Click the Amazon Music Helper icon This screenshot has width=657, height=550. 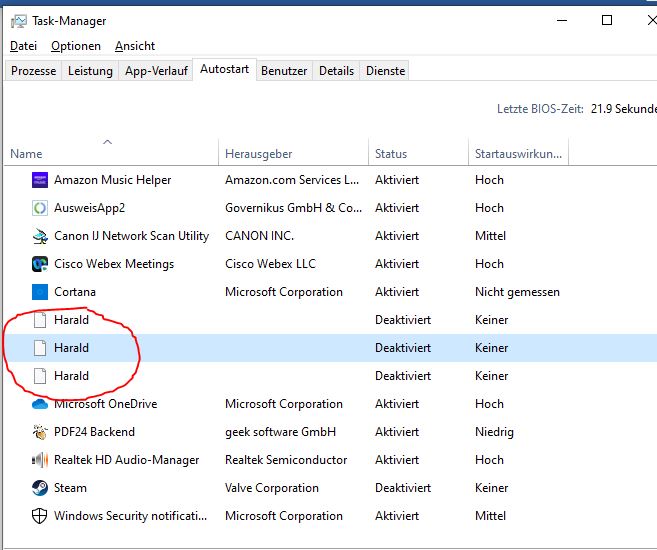[x=40, y=180]
